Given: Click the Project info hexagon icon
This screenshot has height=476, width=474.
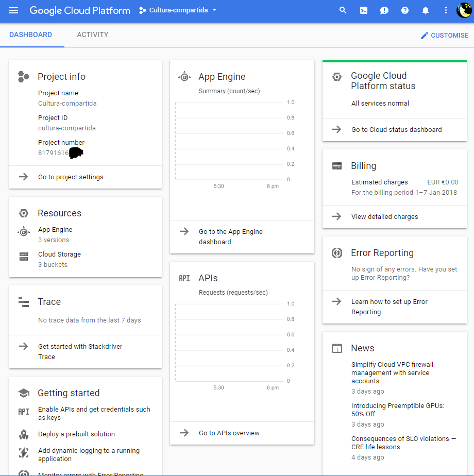Looking at the screenshot, I should coord(23,76).
